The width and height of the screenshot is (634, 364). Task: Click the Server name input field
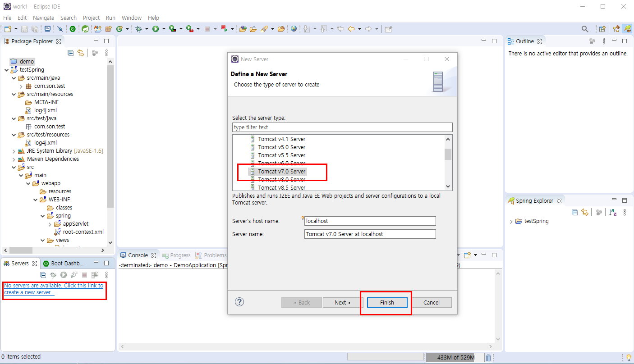tap(370, 234)
